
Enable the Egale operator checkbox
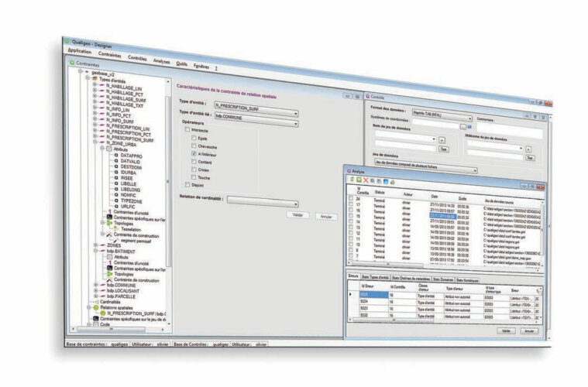194,138
